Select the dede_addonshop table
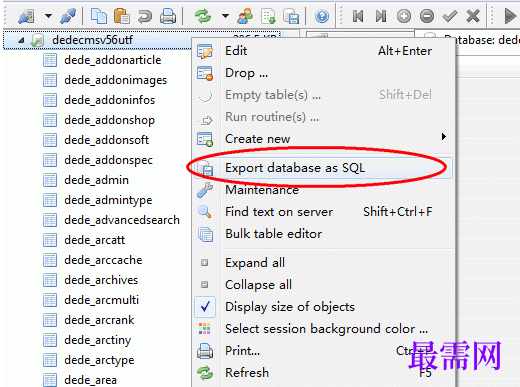 (109, 120)
